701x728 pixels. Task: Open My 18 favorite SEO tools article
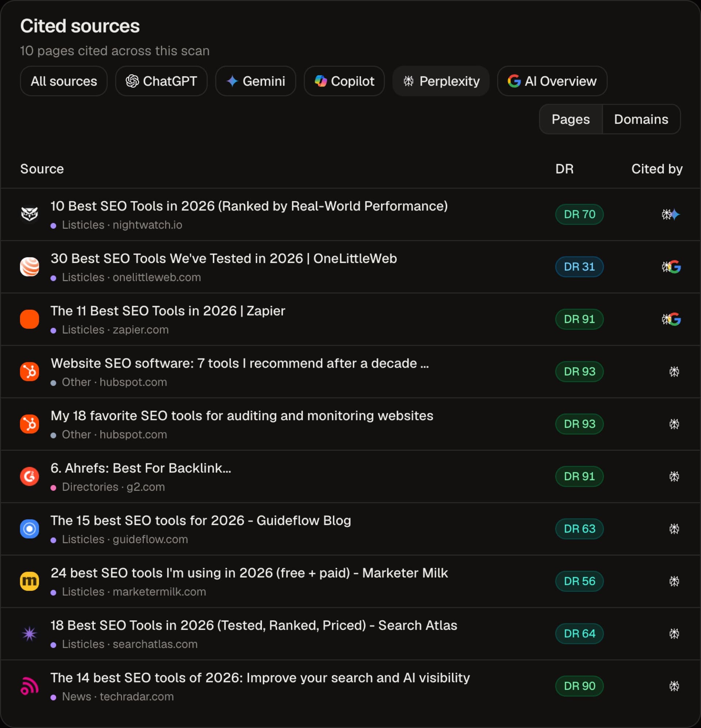[242, 416]
